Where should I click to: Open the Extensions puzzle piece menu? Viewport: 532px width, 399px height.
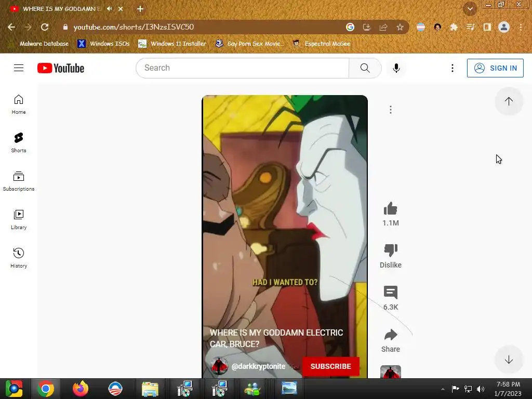454,27
